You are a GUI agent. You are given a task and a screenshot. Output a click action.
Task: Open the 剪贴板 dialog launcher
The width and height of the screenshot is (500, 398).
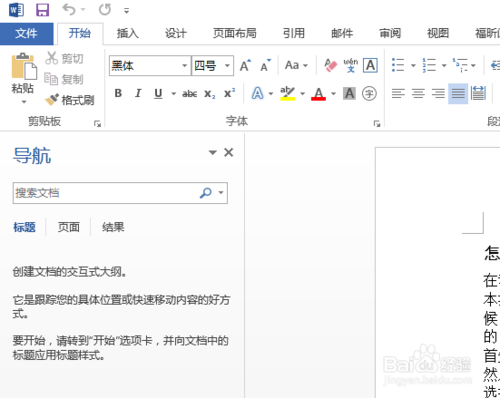[97, 124]
